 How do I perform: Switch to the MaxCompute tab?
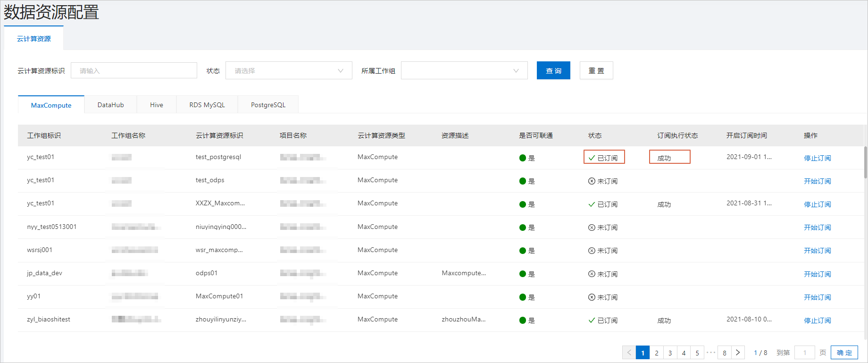point(51,105)
